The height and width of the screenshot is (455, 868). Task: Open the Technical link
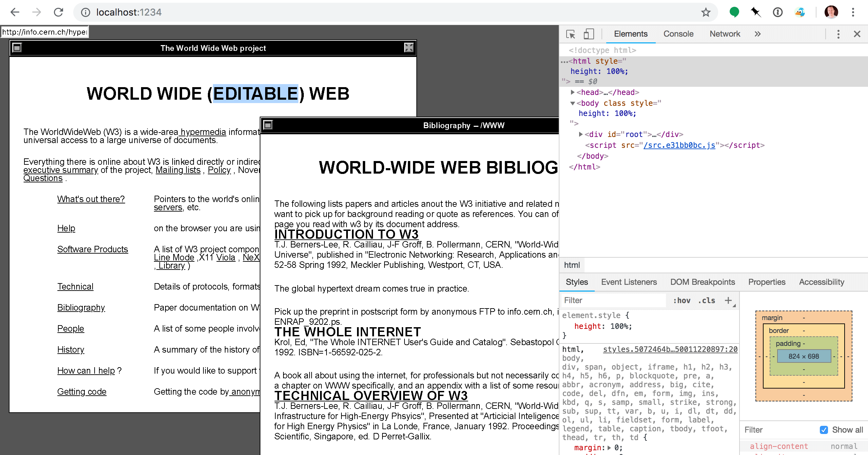(75, 286)
